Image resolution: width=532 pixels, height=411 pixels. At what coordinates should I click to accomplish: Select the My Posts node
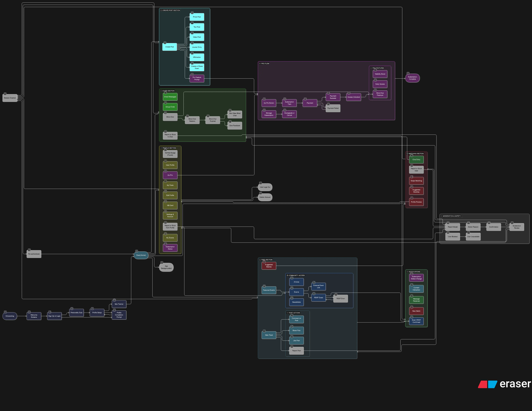point(170,185)
